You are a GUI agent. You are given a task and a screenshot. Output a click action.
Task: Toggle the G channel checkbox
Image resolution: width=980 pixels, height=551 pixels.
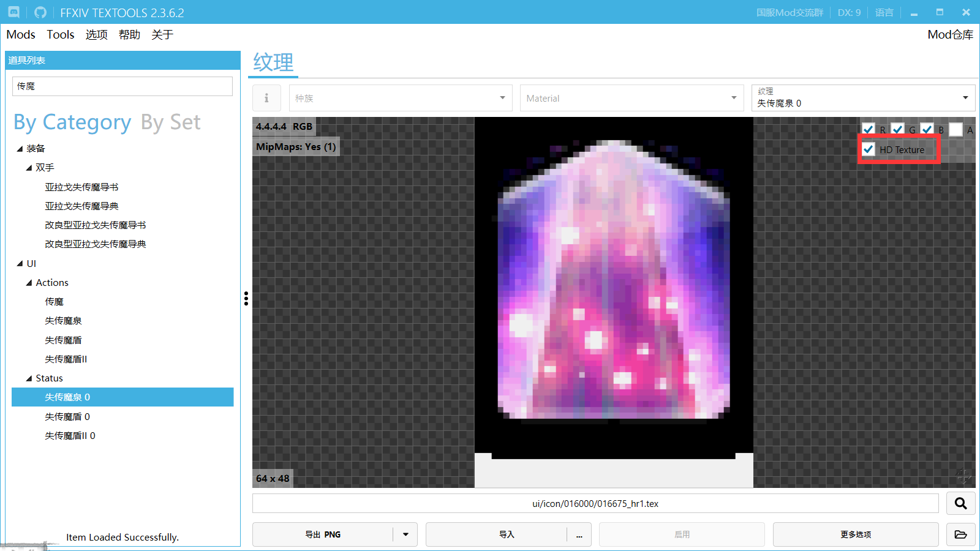point(897,129)
